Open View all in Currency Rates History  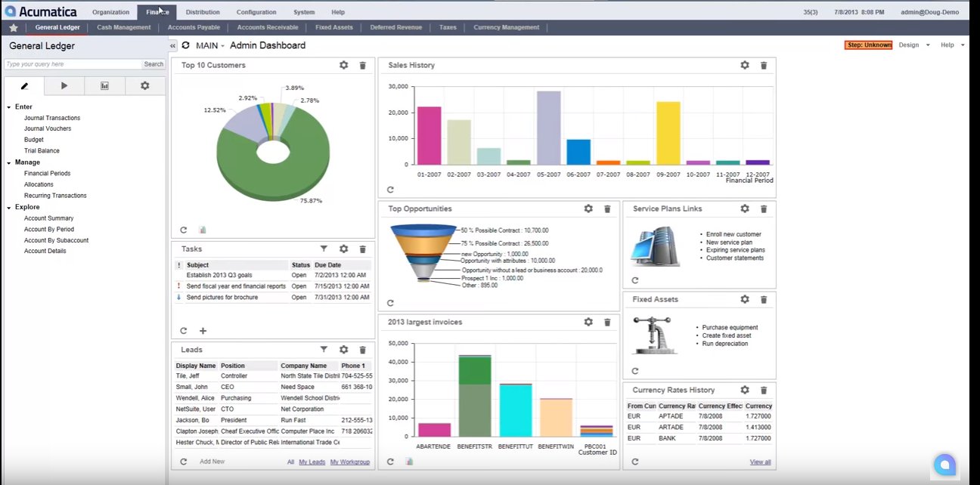tap(761, 462)
